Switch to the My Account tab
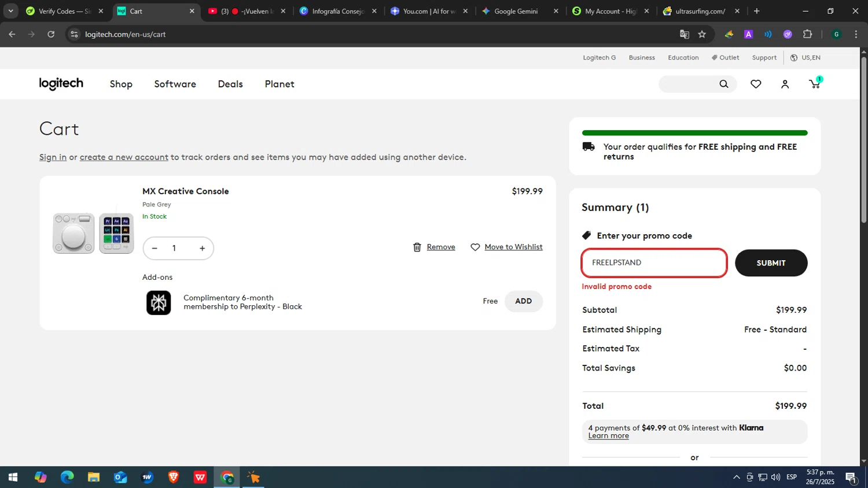The image size is (868, 488). coord(610,11)
